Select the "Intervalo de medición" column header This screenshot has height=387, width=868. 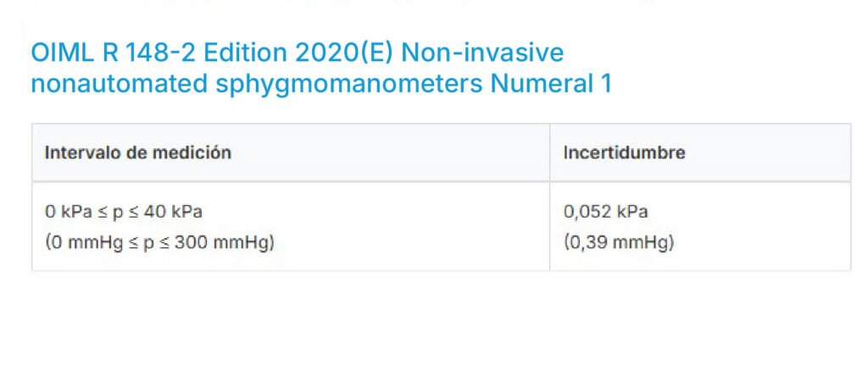click(138, 153)
